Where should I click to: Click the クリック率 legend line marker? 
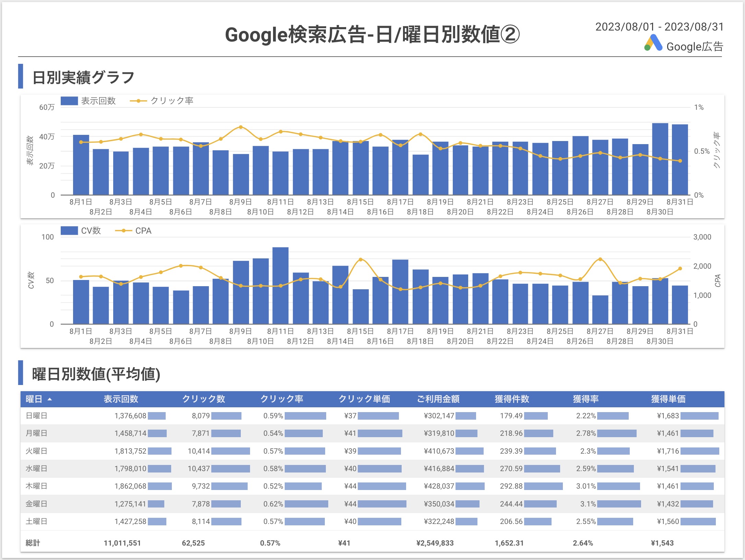(x=139, y=101)
